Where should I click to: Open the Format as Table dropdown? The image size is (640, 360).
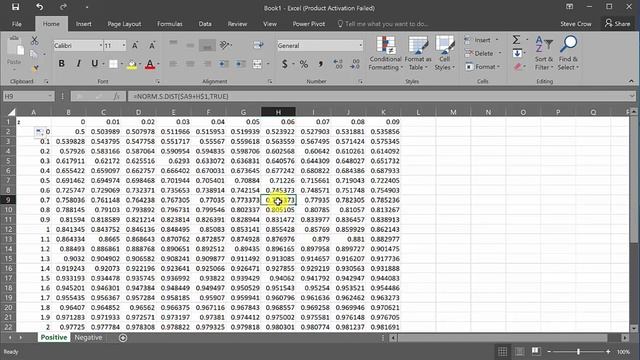click(418, 53)
